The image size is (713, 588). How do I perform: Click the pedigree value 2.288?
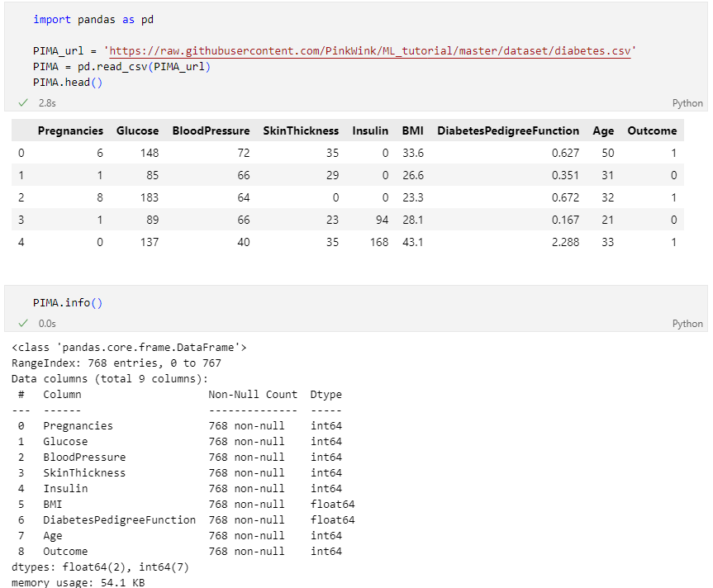[x=565, y=242]
